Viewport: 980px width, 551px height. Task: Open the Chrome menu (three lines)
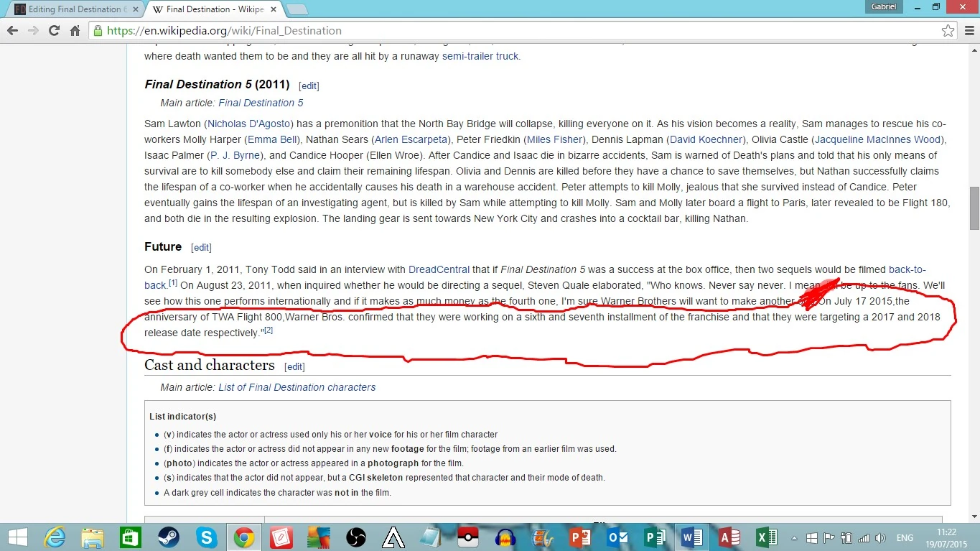969,31
